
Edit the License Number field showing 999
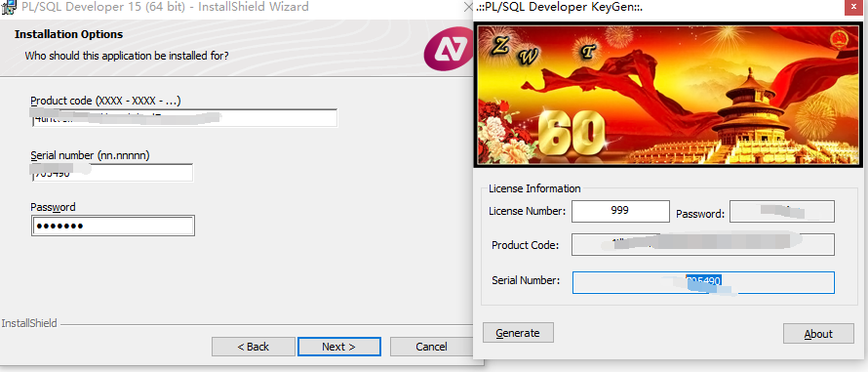tap(620, 211)
